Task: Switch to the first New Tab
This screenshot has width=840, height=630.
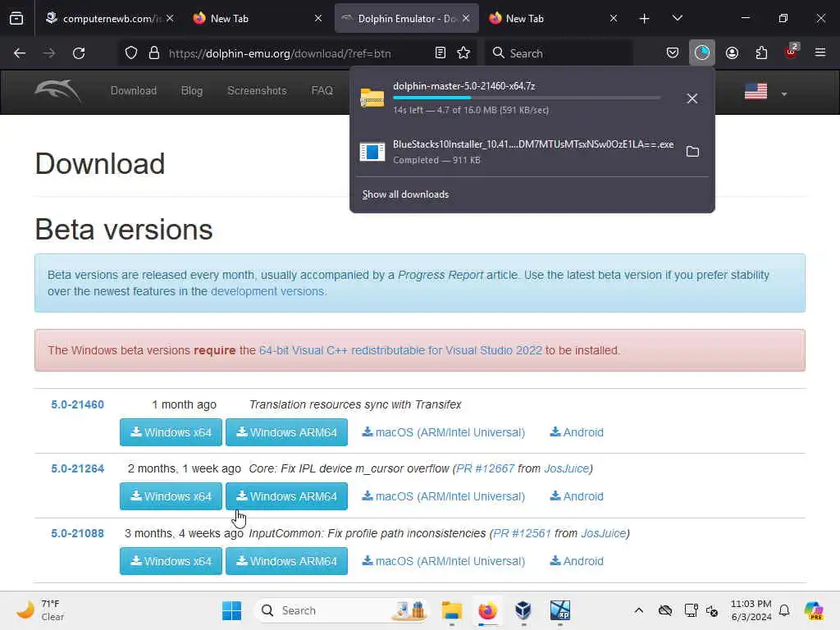Action: (257, 19)
